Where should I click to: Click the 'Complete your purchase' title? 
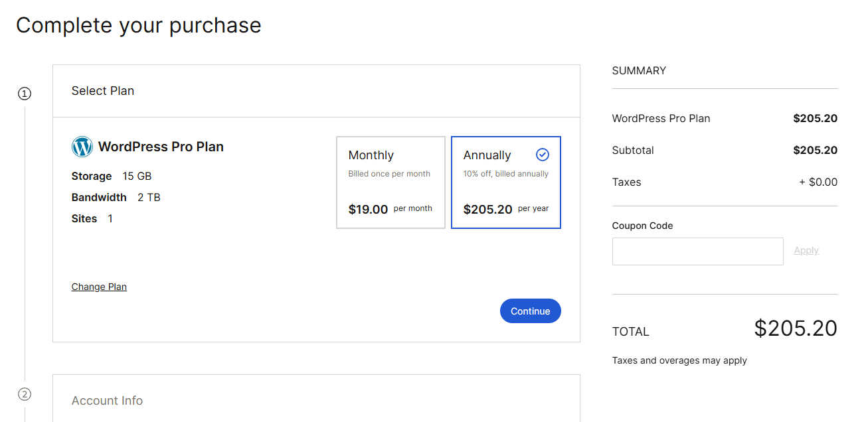click(x=139, y=25)
